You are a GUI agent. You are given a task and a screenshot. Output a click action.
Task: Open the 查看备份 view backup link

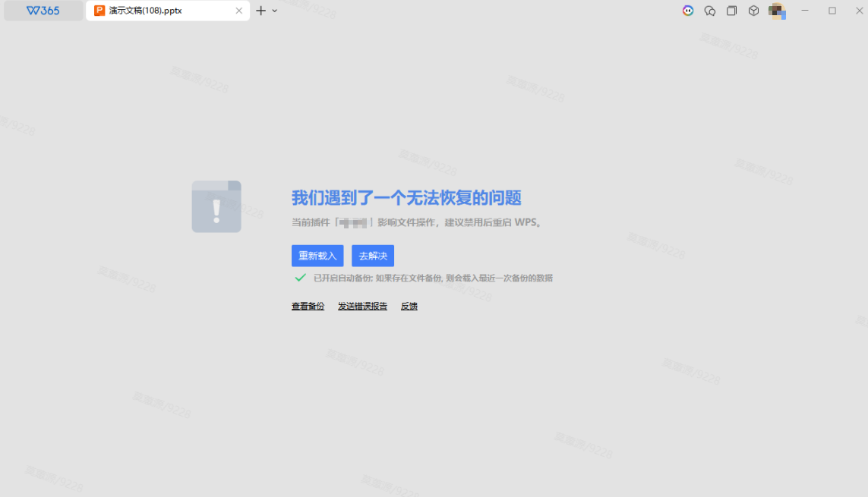tap(308, 307)
